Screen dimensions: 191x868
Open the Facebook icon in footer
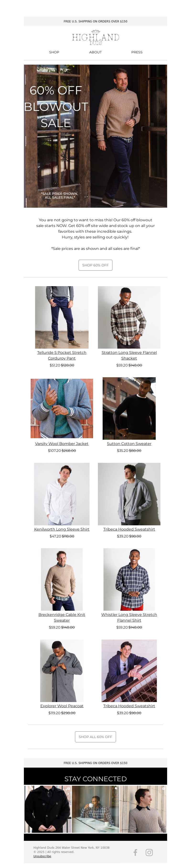pos(135,852)
